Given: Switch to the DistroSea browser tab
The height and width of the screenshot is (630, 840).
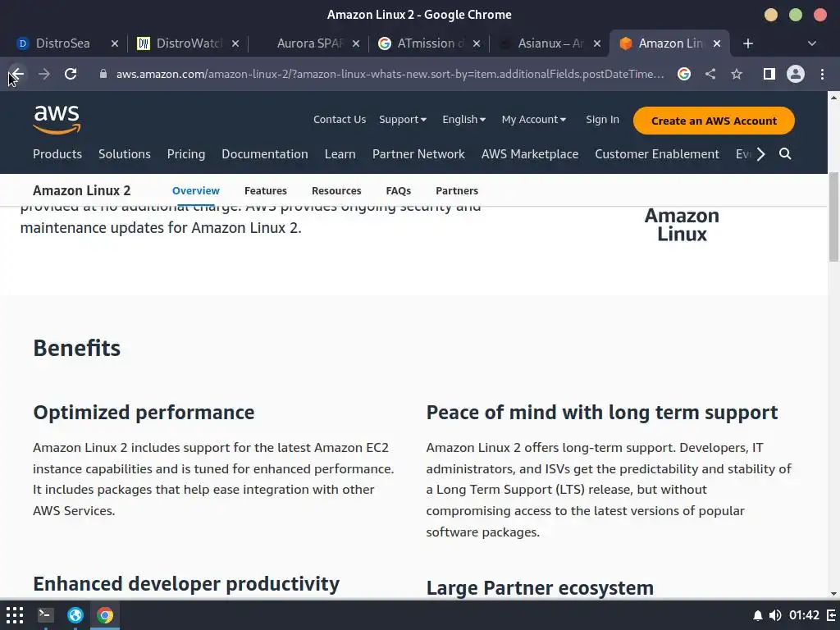Looking at the screenshot, I should tap(62, 43).
